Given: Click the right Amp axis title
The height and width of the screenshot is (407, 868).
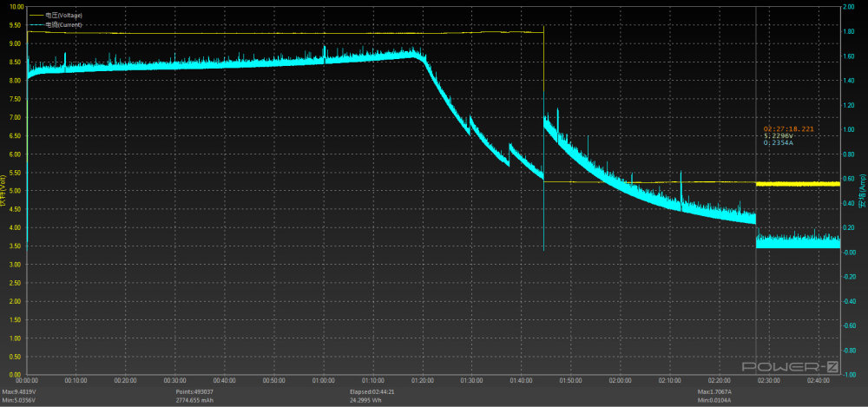Looking at the screenshot, I should pyautogui.click(x=862, y=193).
